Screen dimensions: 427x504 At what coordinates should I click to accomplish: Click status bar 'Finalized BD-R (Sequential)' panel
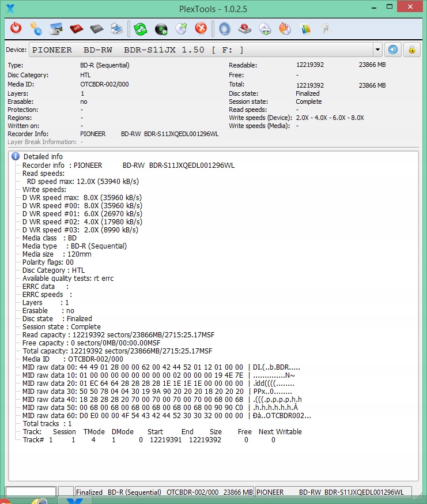[x=164, y=492]
